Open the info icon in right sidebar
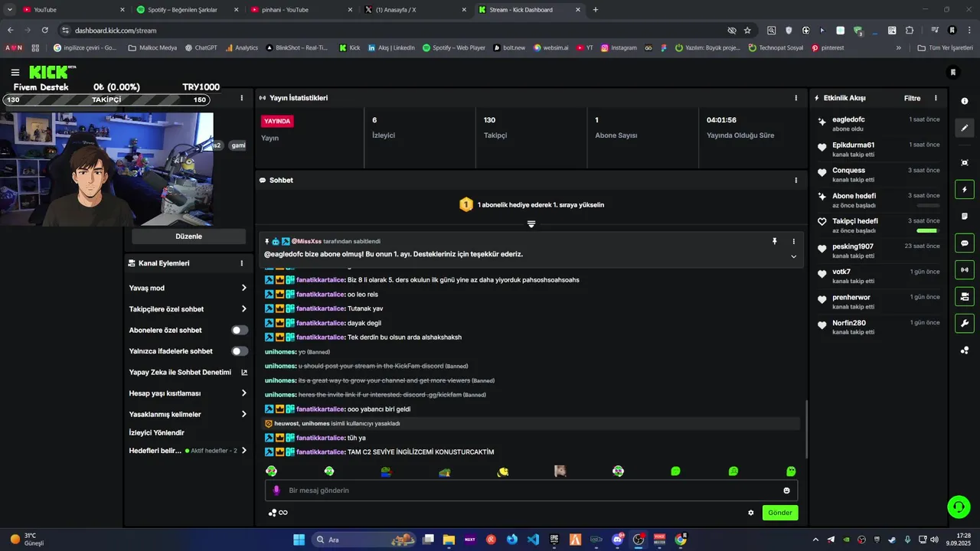This screenshot has width=980, height=551. (965, 101)
